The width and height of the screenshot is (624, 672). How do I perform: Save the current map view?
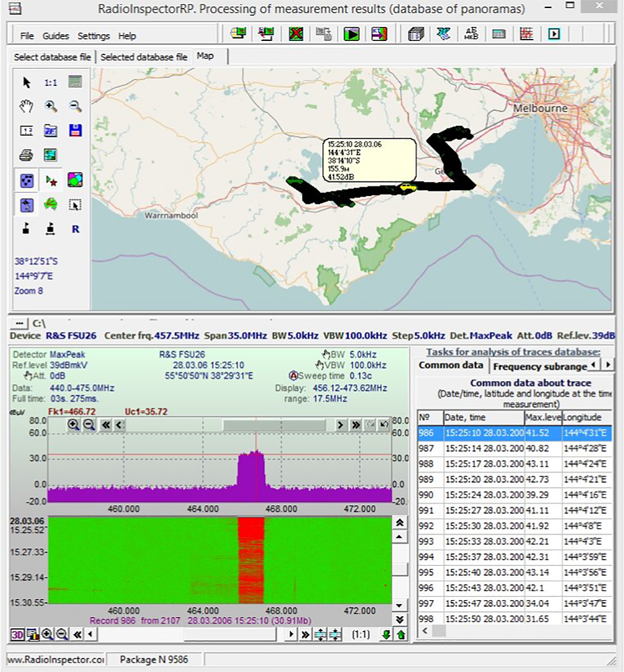point(74,130)
